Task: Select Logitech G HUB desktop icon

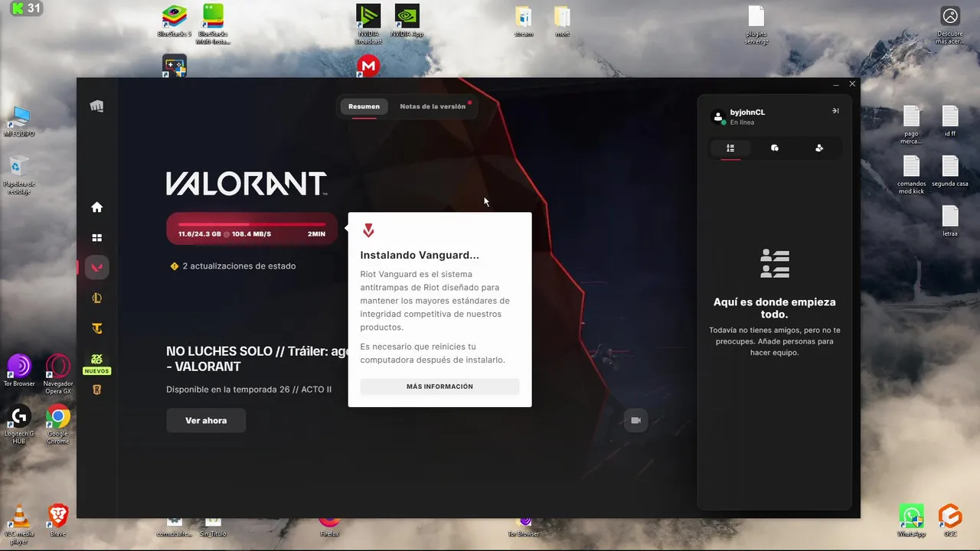Action: pyautogui.click(x=19, y=424)
